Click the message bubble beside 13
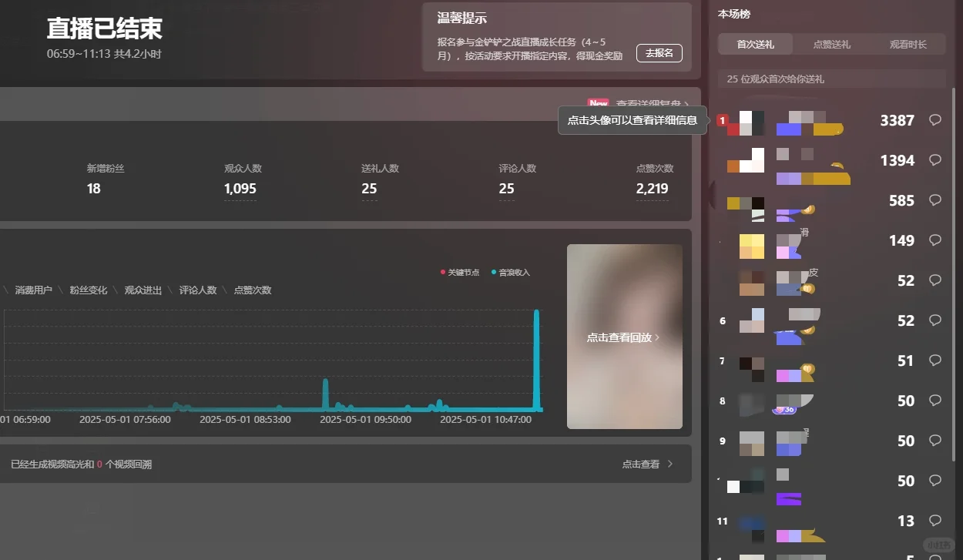 (935, 521)
